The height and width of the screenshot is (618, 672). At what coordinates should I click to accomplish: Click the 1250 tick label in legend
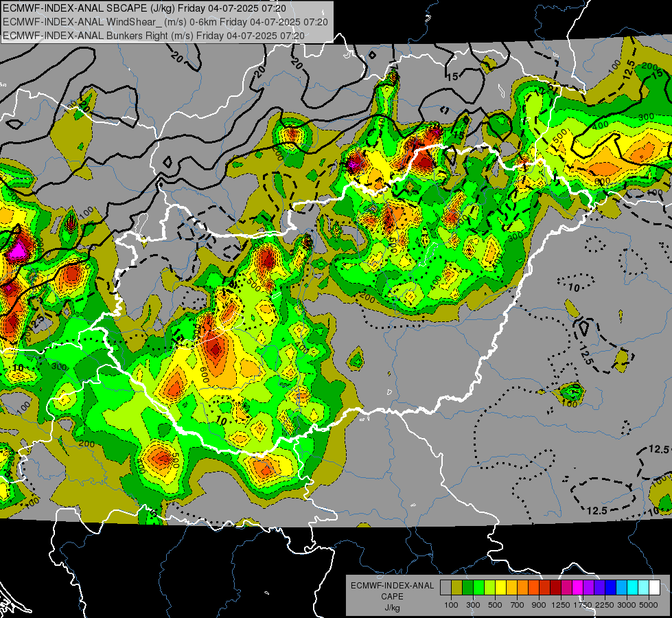coord(561,605)
